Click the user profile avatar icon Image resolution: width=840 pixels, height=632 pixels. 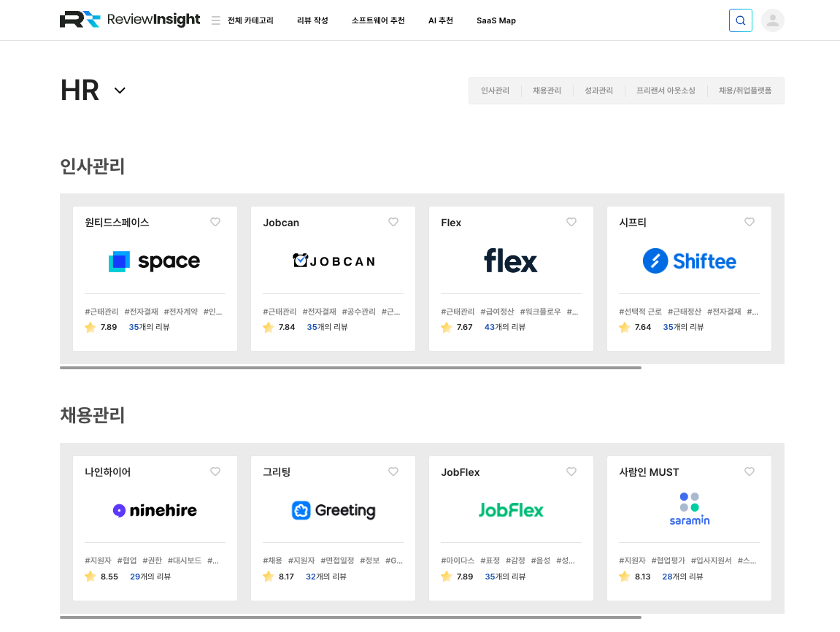772,20
